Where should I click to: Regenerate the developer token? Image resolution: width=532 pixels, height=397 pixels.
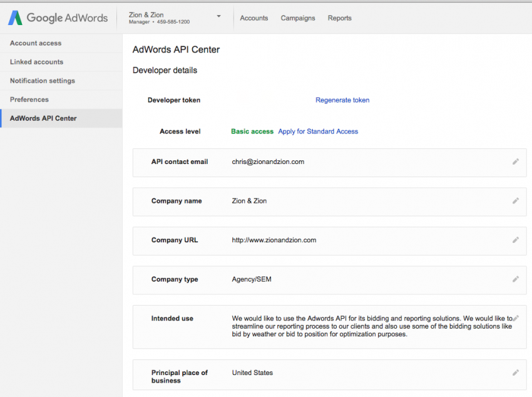point(342,100)
